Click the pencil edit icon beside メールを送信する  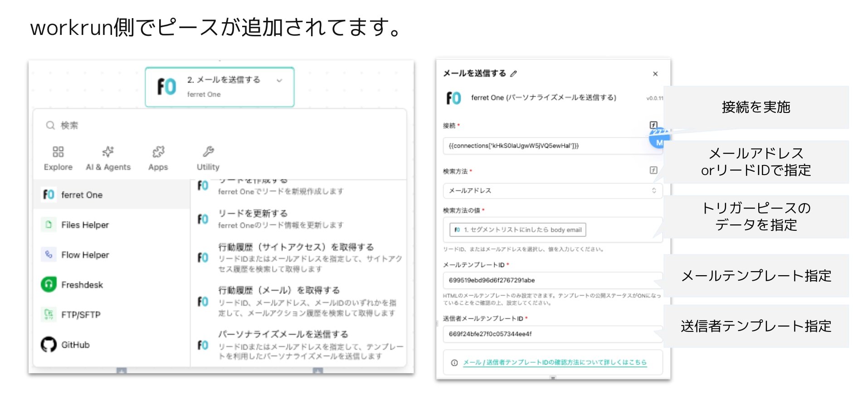(513, 73)
